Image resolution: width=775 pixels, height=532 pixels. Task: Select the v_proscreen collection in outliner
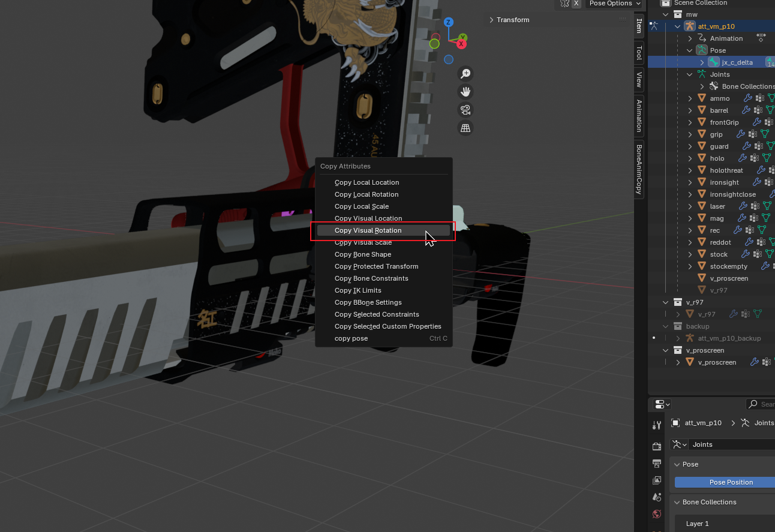pos(705,350)
